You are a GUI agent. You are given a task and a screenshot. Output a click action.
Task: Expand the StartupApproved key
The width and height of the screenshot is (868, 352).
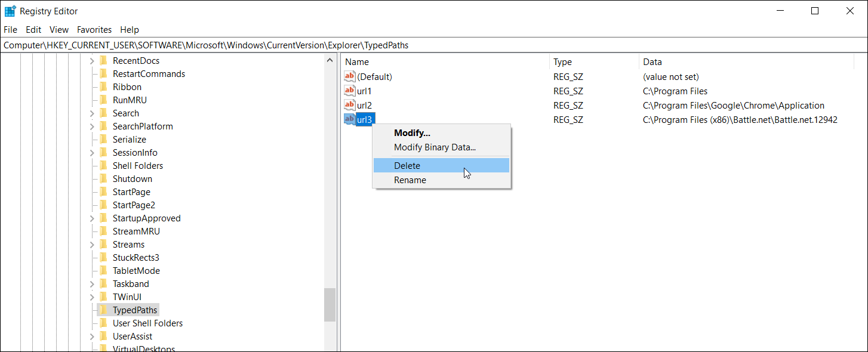pos(92,218)
